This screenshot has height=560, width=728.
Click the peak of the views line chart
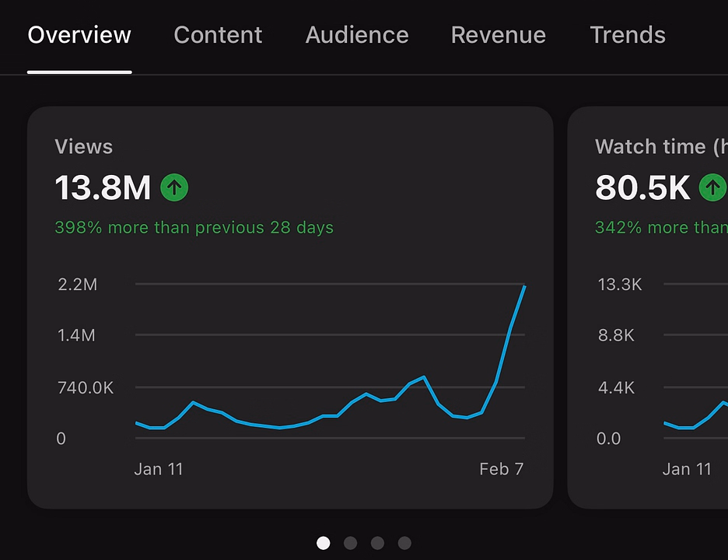pos(525,286)
